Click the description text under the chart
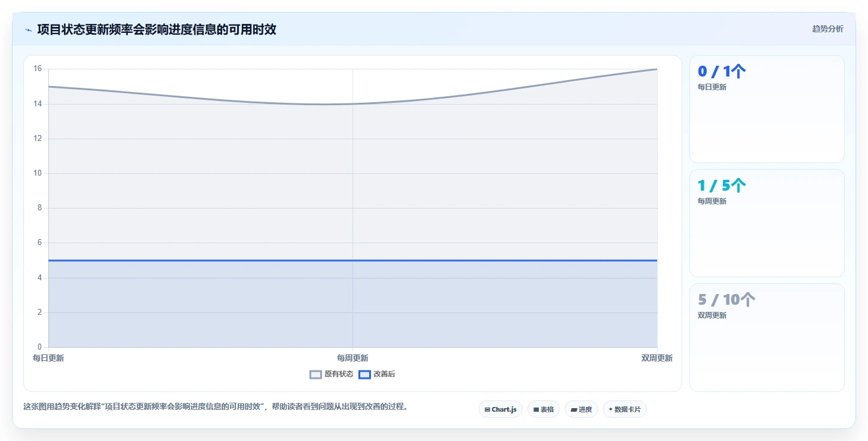The width and height of the screenshot is (868, 441). [215, 406]
